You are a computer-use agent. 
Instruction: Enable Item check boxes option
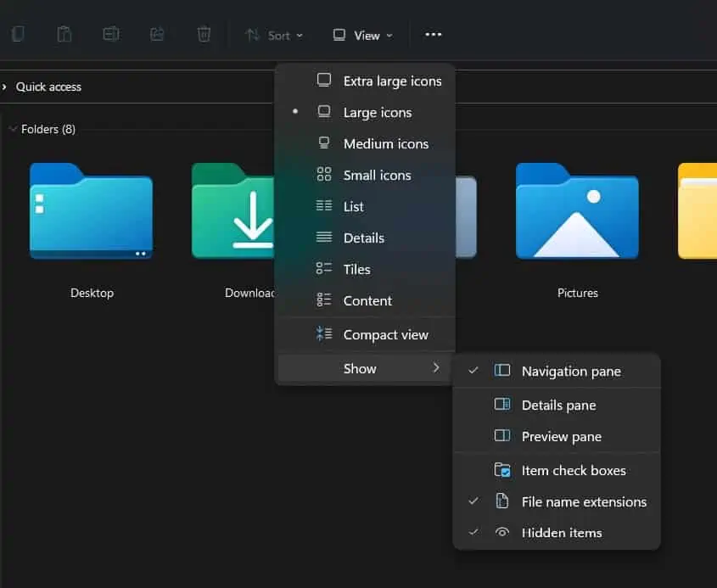tap(573, 470)
